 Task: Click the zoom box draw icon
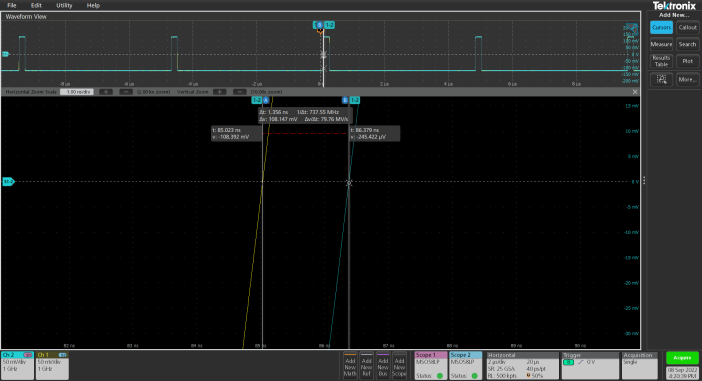[661, 79]
